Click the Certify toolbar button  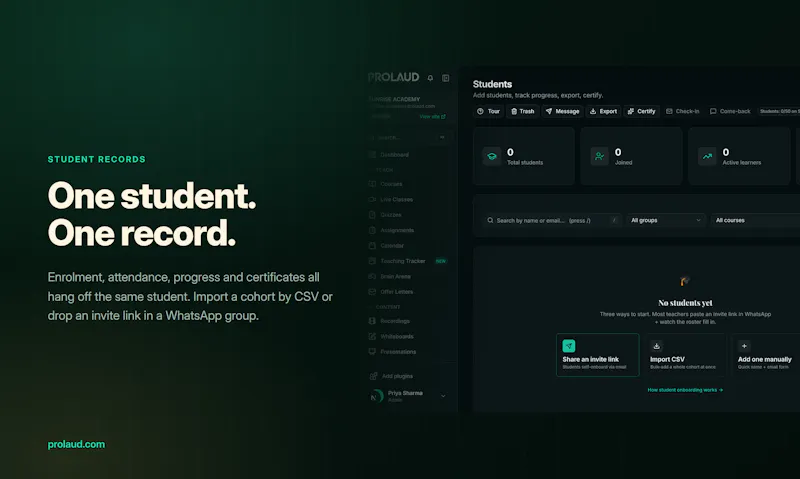(x=641, y=111)
